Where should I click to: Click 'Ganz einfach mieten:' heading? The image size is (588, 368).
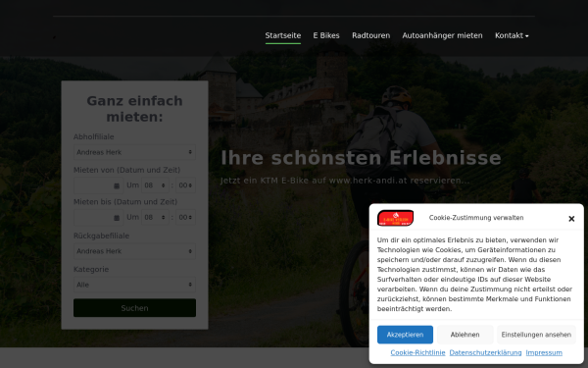[134, 109]
